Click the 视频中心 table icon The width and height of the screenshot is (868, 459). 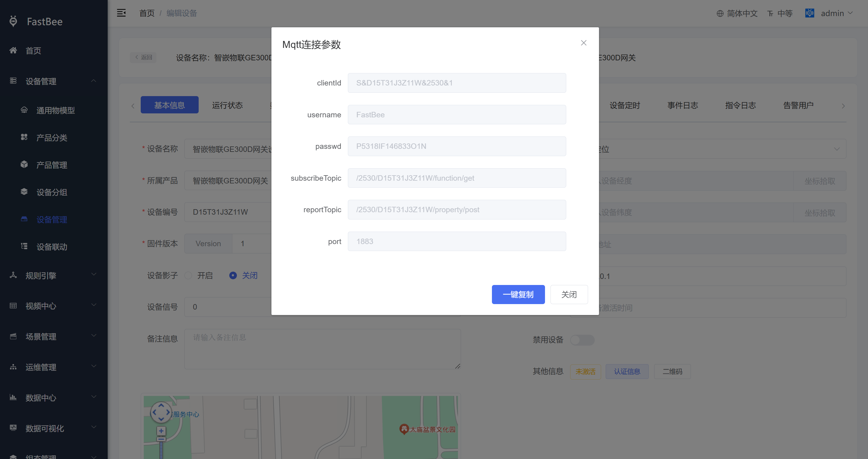13,306
